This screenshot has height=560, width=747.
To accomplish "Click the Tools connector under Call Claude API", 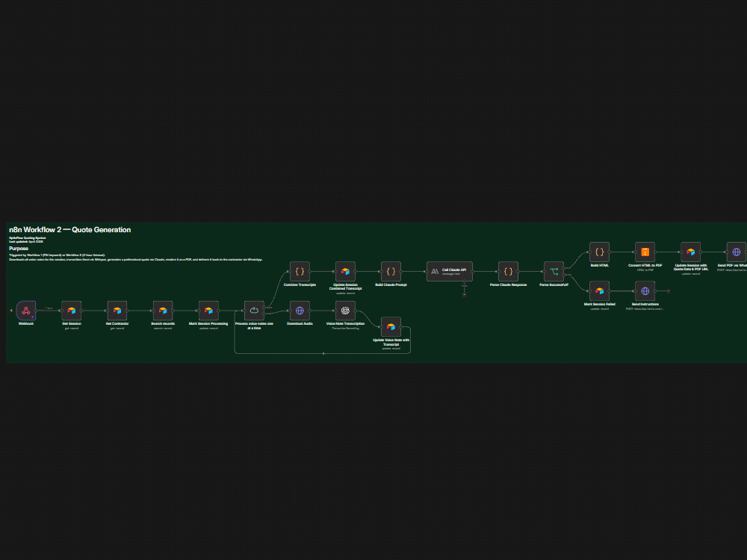I will pos(465,294).
